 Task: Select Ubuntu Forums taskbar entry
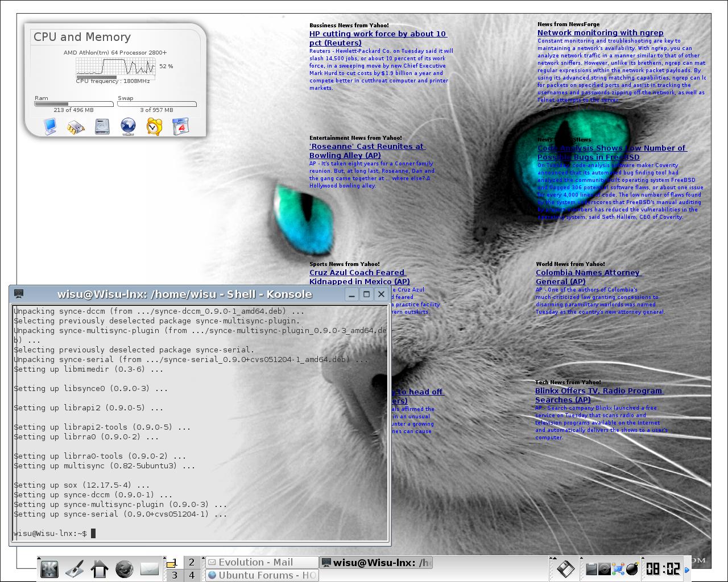point(262,575)
